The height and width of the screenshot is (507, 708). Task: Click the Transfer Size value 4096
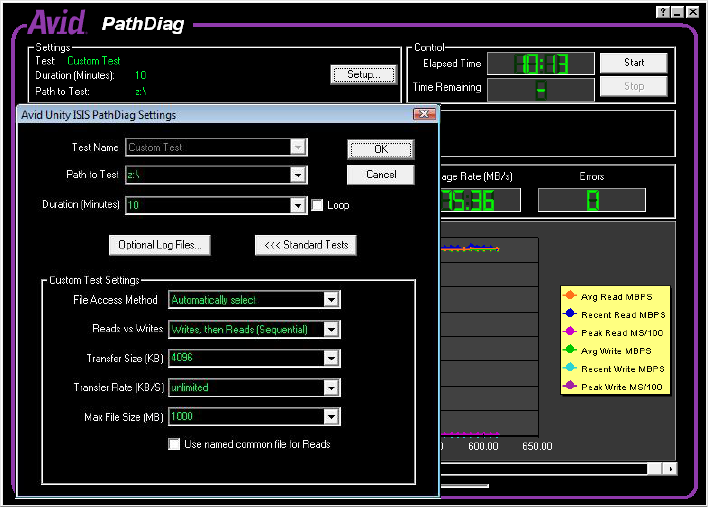tap(182, 358)
